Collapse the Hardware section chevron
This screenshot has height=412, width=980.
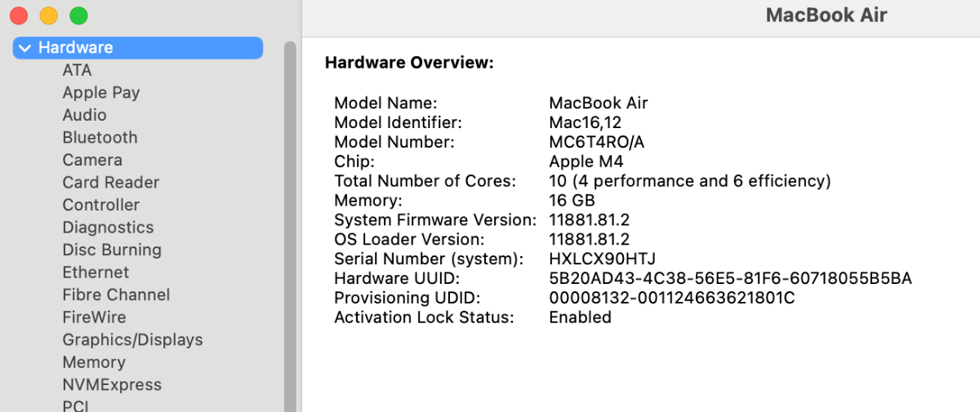pyautogui.click(x=24, y=48)
